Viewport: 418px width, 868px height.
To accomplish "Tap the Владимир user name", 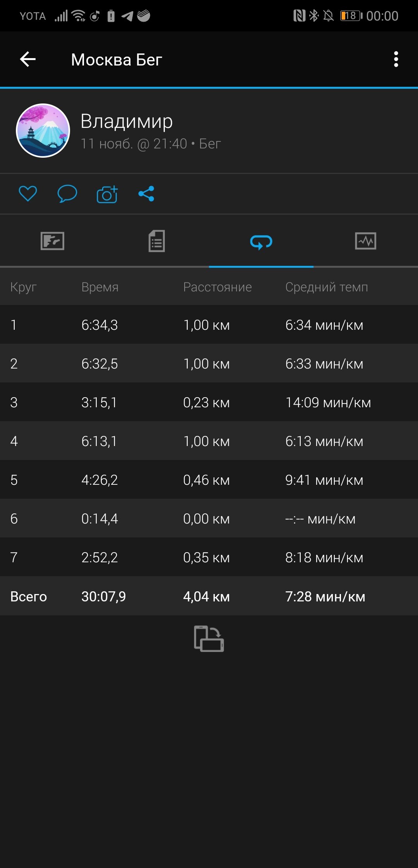I will [127, 121].
